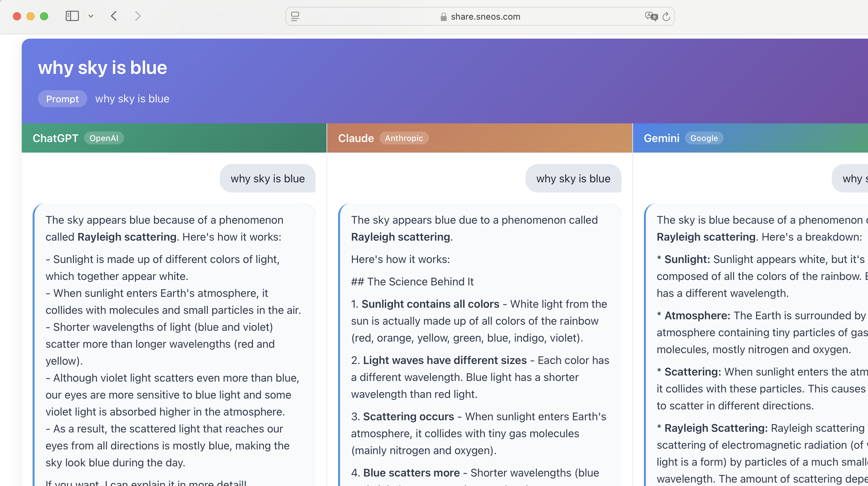Reload the page
The width and height of the screenshot is (868, 486).
(666, 16)
